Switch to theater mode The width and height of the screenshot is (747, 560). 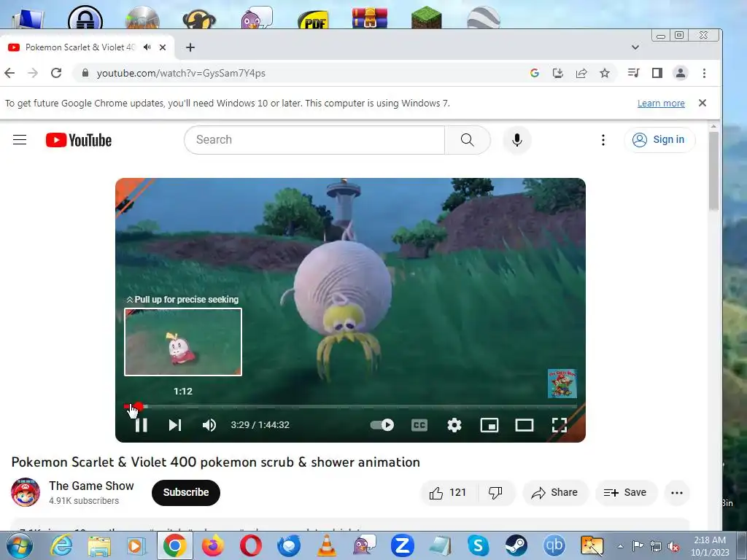click(x=524, y=425)
